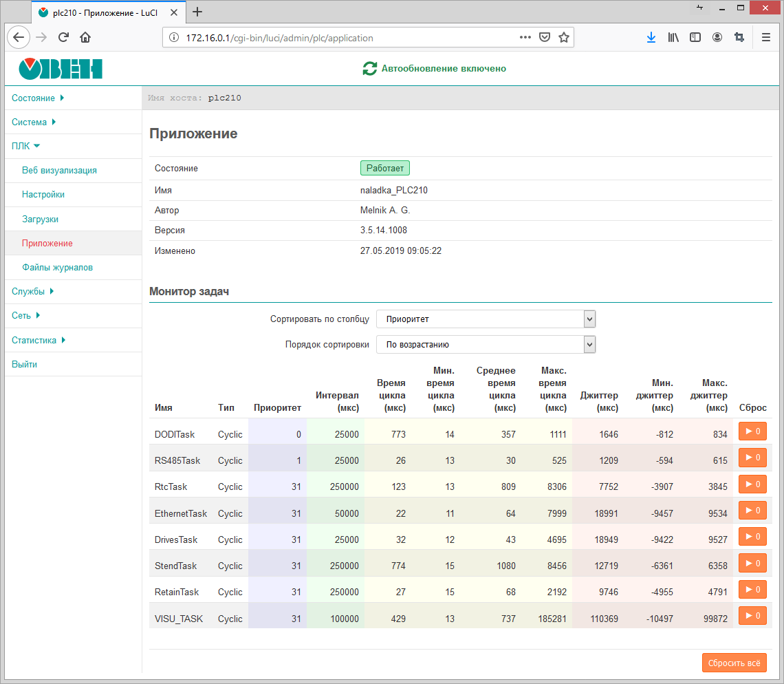This screenshot has height=684, width=784.
Task: Reset statistics for the VISU_TASK row
Action: click(x=752, y=616)
